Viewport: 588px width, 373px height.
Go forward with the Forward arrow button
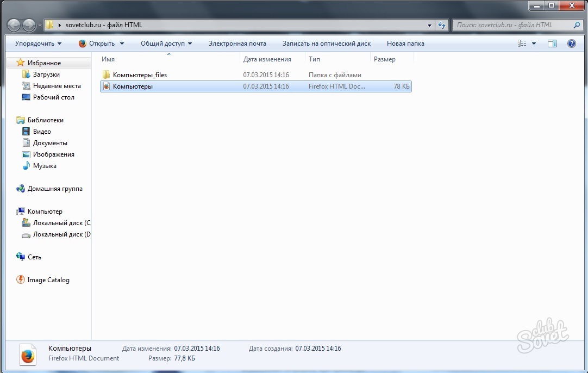[29, 25]
